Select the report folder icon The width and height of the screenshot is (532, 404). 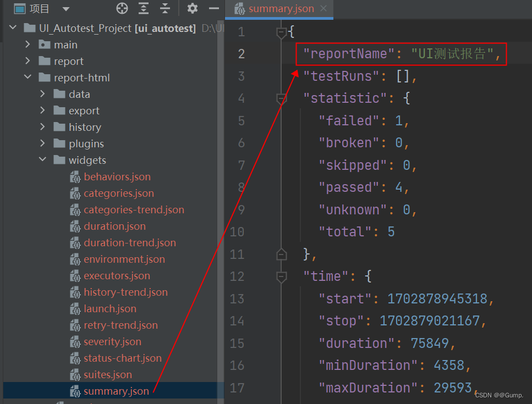pos(45,61)
